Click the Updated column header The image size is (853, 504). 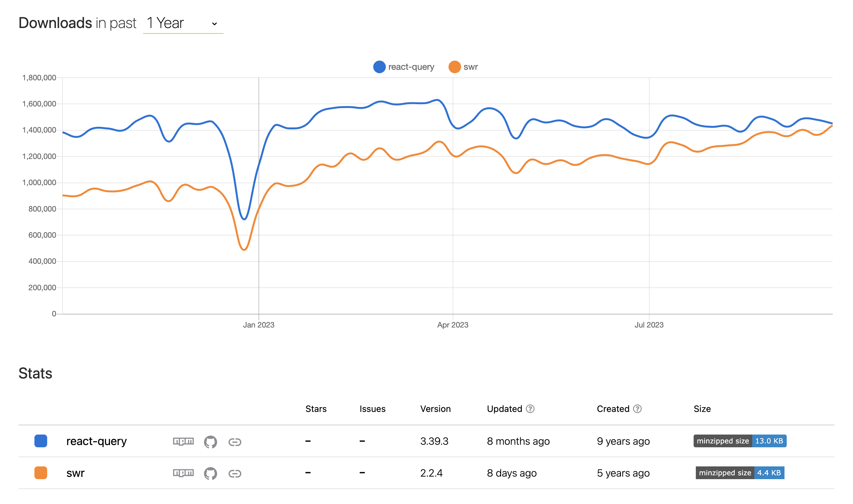pyautogui.click(x=505, y=408)
